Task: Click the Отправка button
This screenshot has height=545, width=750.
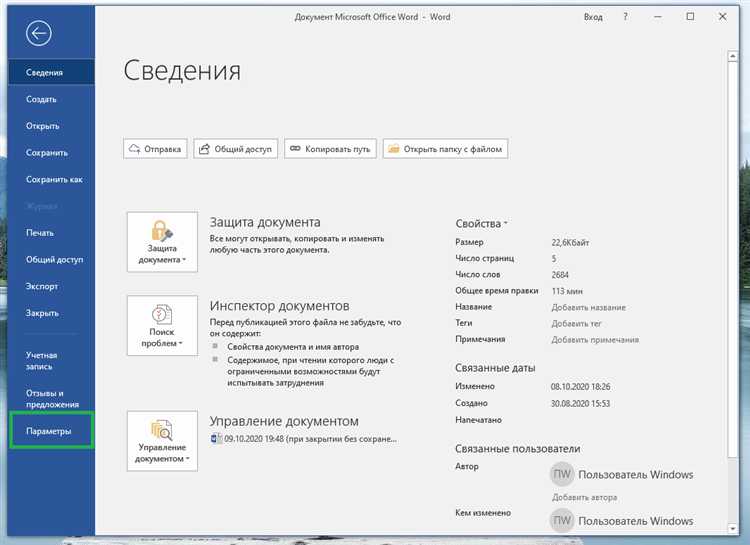Action: coord(155,149)
